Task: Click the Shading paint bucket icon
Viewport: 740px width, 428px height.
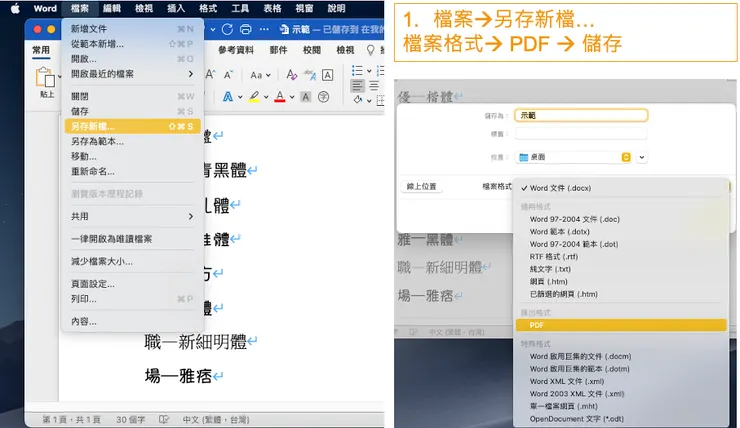Action: pos(358,100)
